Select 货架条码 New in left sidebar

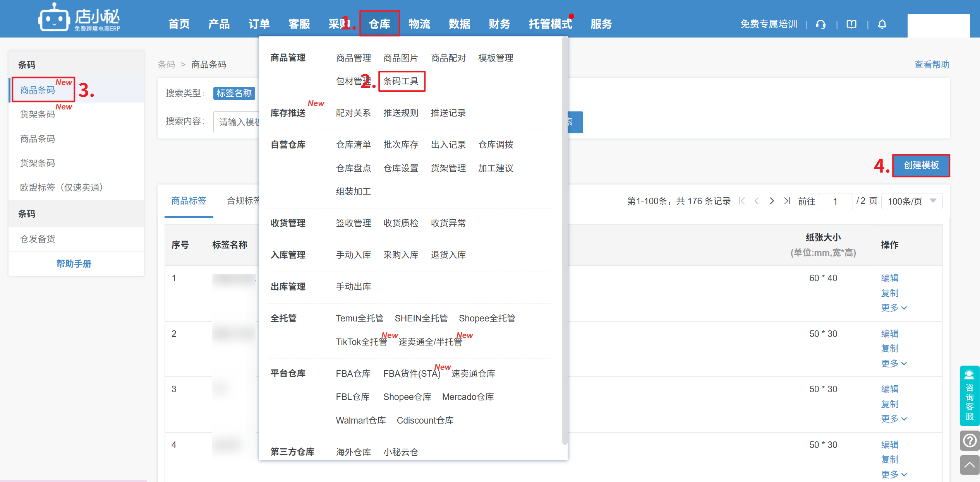coord(38,115)
